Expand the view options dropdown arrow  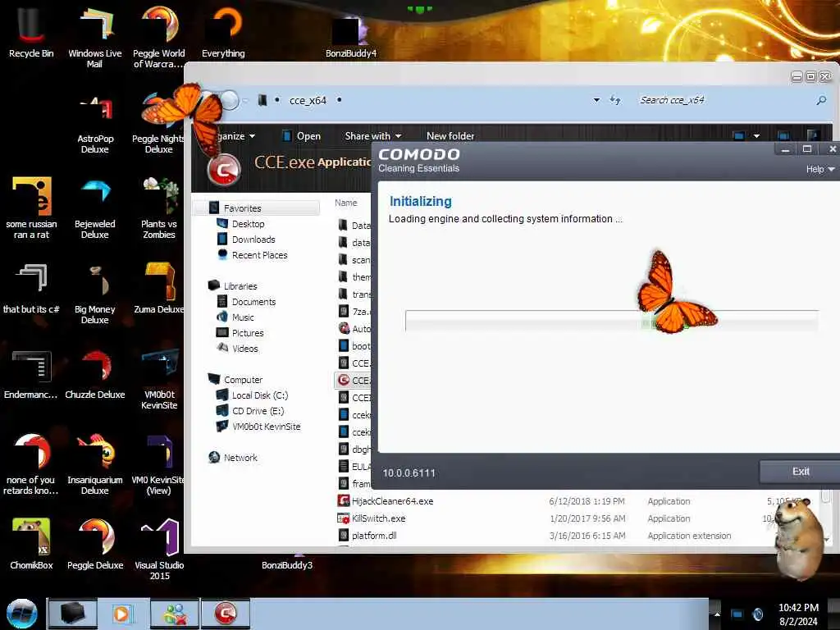pyautogui.click(x=756, y=136)
